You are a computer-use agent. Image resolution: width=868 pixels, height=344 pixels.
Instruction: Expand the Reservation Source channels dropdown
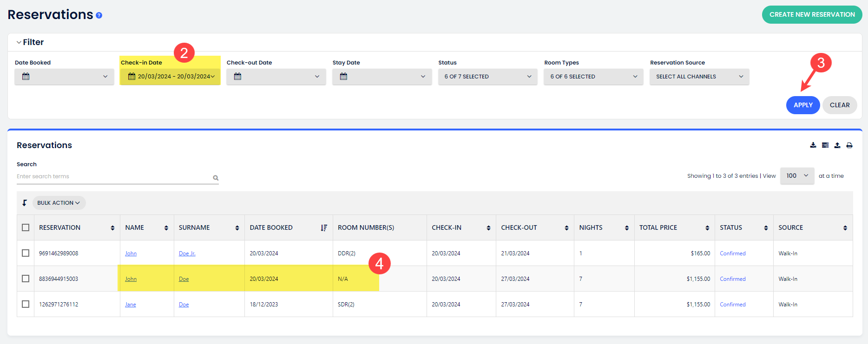(699, 77)
